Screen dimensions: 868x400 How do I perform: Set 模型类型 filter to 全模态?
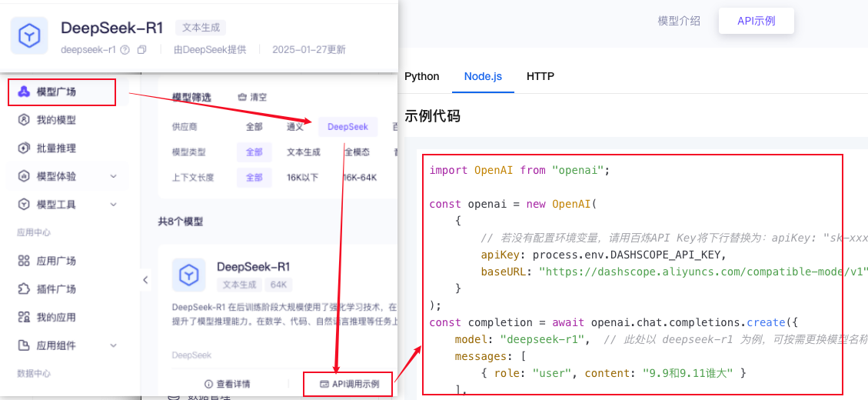tap(357, 152)
